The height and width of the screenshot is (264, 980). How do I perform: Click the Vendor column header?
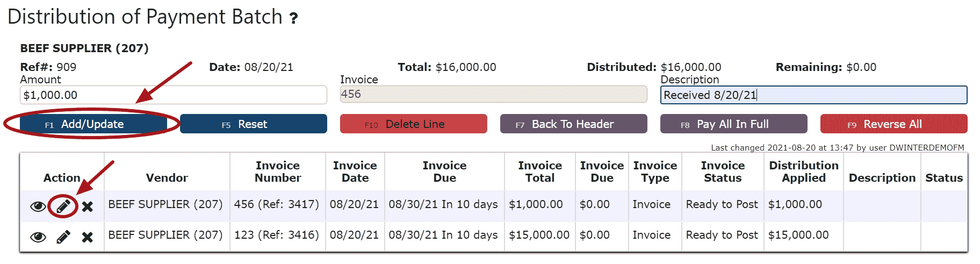(x=167, y=178)
